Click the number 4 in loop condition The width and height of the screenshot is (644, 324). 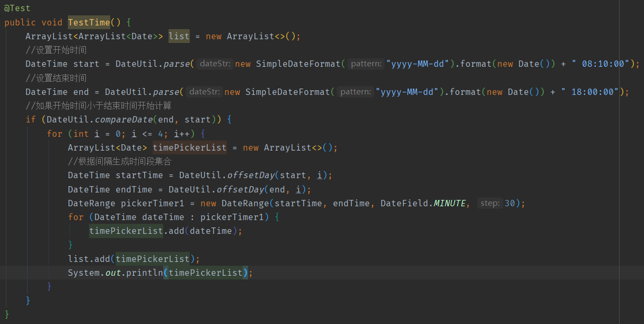coord(161,134)
